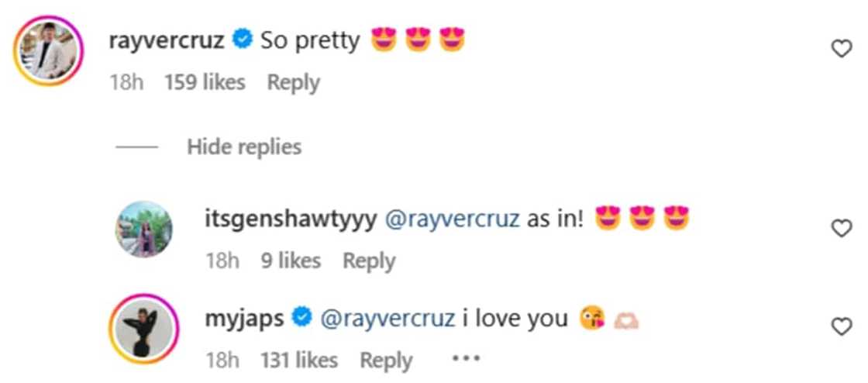Reply to itsgenshawtyyy's comment

369,261
